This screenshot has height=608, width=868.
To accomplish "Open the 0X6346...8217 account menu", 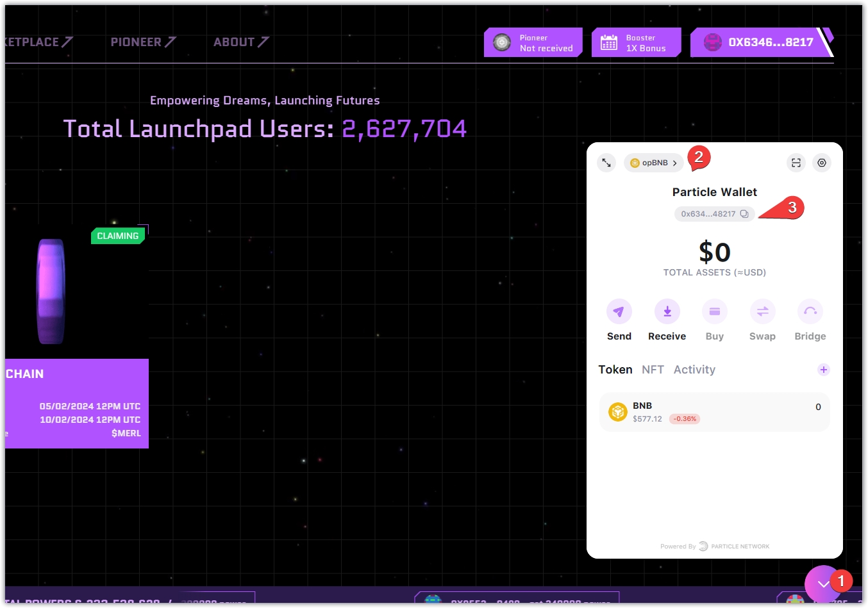I will (x=760, y=42).
